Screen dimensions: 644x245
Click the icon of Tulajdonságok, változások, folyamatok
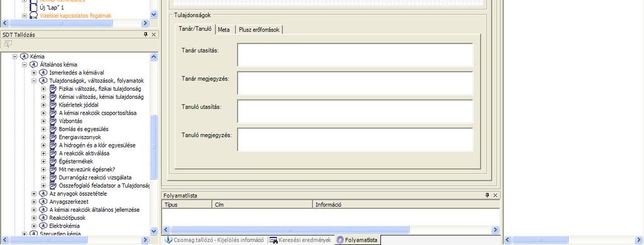coord(43,81)
